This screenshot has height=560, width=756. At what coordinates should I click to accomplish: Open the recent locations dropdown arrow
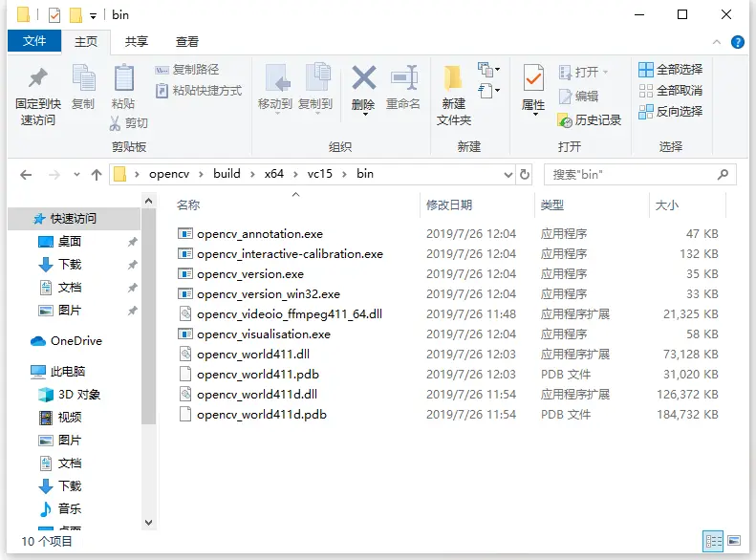76,175
